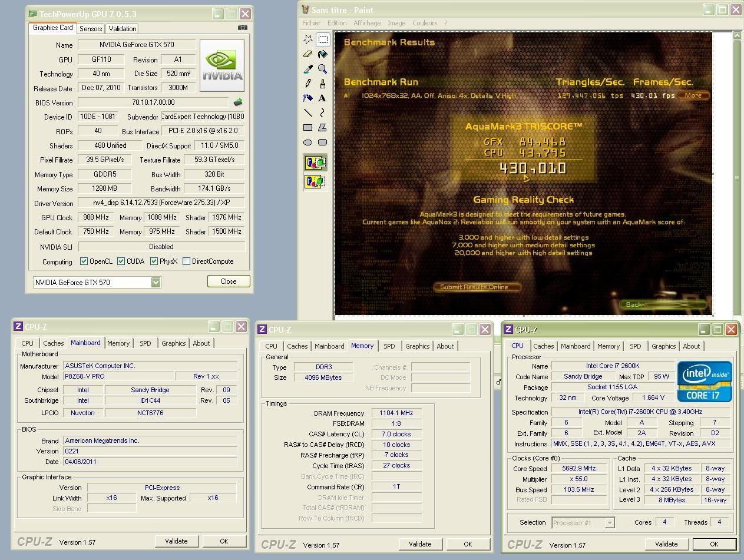
Task: Open the About tab in the Mainboard CPU-Z window
Action: 201,343
